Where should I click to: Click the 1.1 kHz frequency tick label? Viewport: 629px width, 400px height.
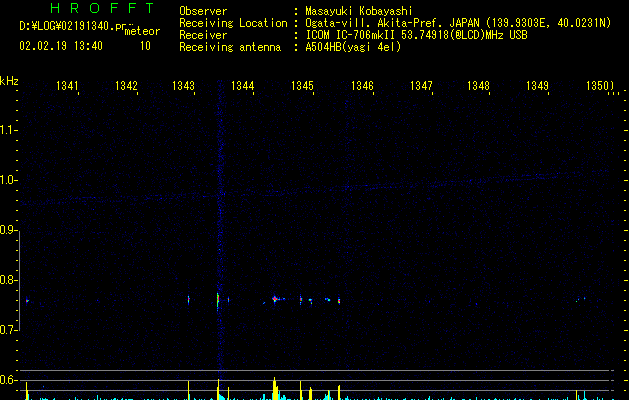[x=8, y=130]
